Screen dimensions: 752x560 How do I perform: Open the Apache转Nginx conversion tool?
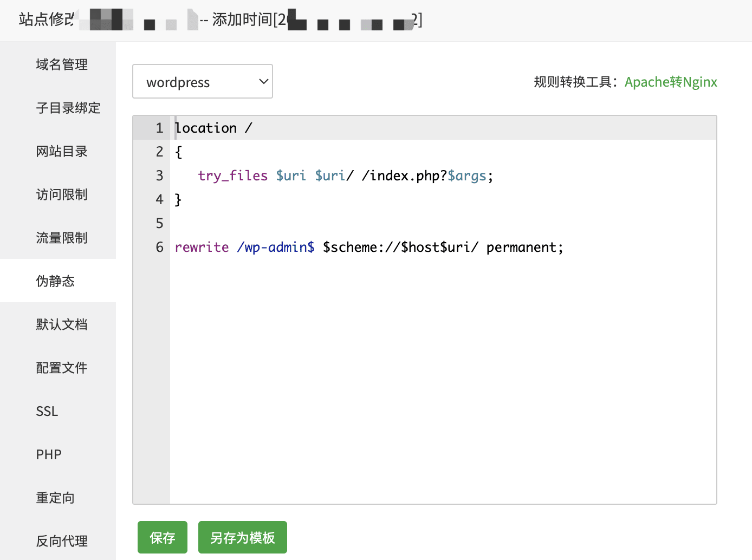click(x=671, y=81)
